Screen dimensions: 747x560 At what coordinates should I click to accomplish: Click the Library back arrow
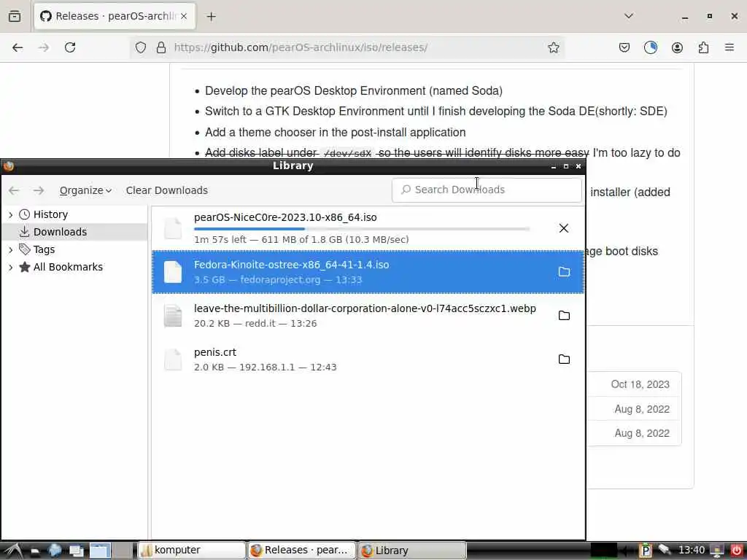pos(14,190)
